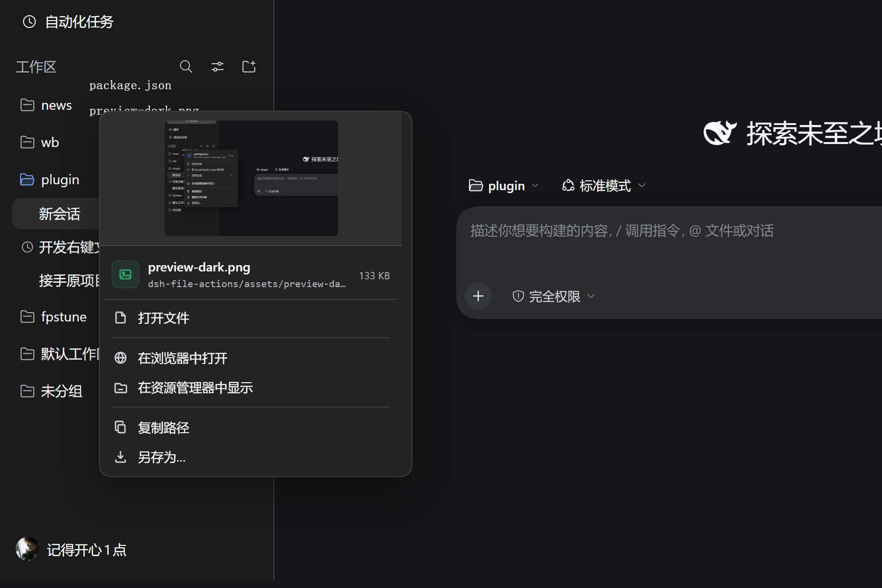Choose 在资源管理器中显示 menu entry
882x588 pixels.
pos(251,388)
